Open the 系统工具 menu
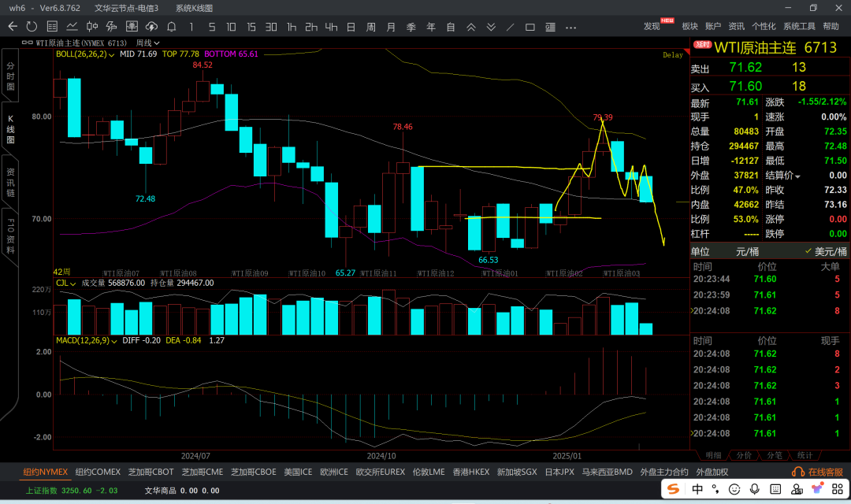Screen dimensions: 851x504 click(799, 26)
